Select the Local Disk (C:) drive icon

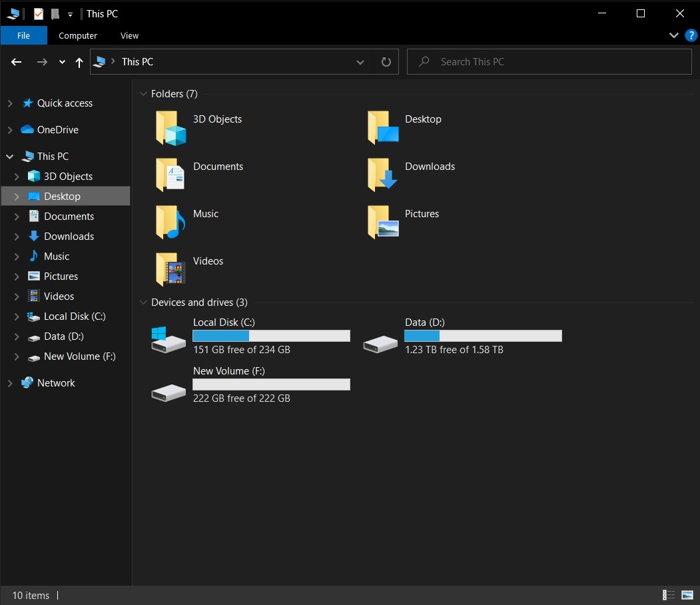coord(168,338)
